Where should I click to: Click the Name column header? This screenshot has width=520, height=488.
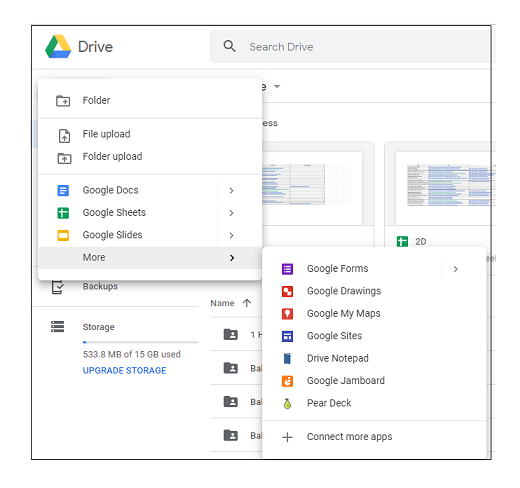click(222, 303)
